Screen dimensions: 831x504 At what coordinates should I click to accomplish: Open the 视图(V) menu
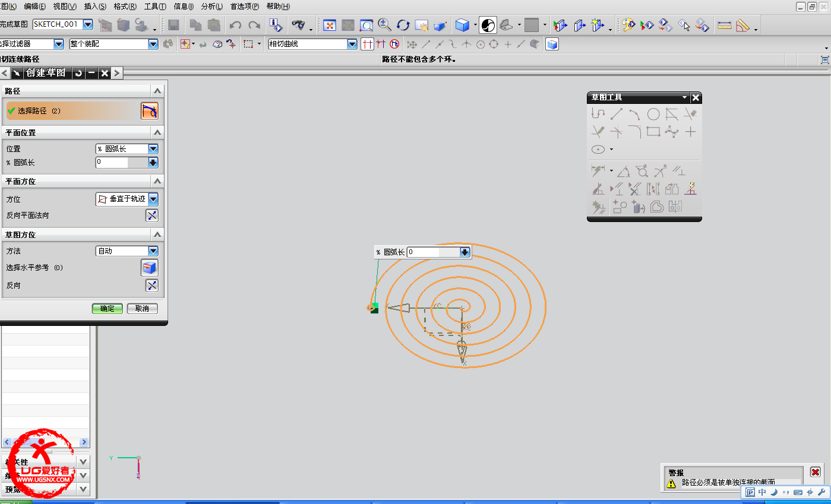tap(65, 7)
